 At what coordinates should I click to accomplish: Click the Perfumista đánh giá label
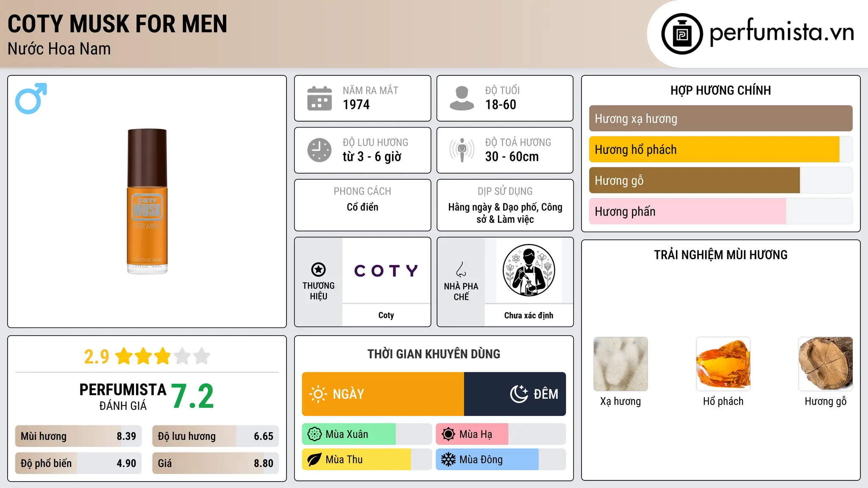pyautogui.click(x=123, y=397)
